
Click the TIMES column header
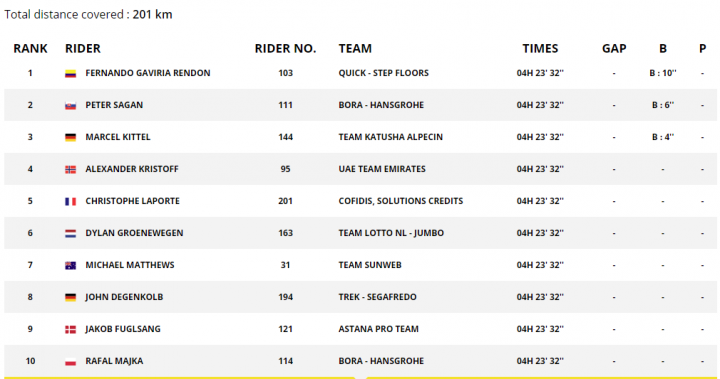tap(540, 49)
